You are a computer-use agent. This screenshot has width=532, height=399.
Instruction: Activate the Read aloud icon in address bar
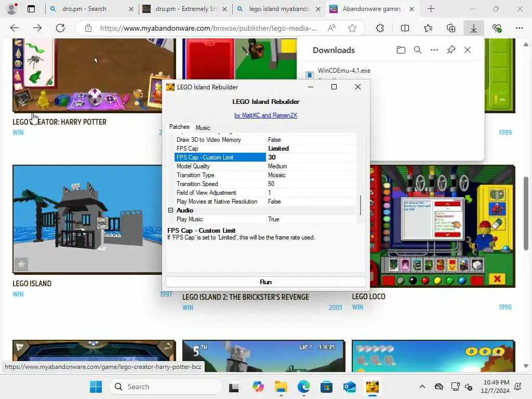(332, 28)
